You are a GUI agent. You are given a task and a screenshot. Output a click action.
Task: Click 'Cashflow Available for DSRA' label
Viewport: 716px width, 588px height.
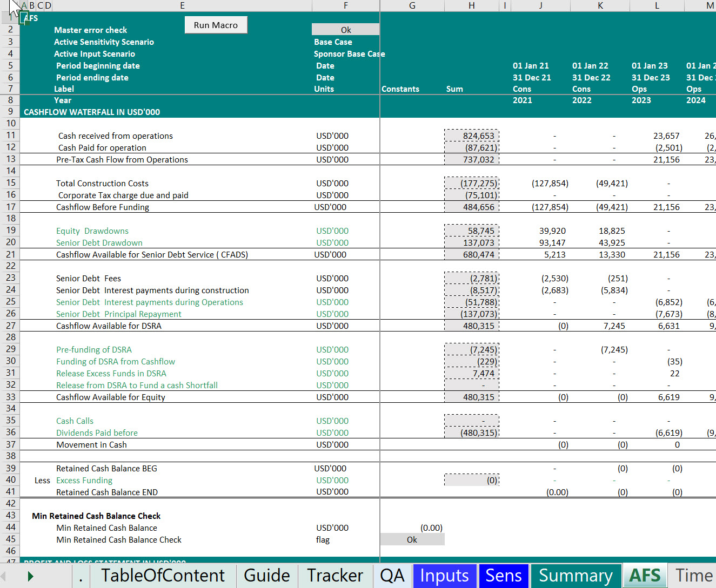click(109, 326)
